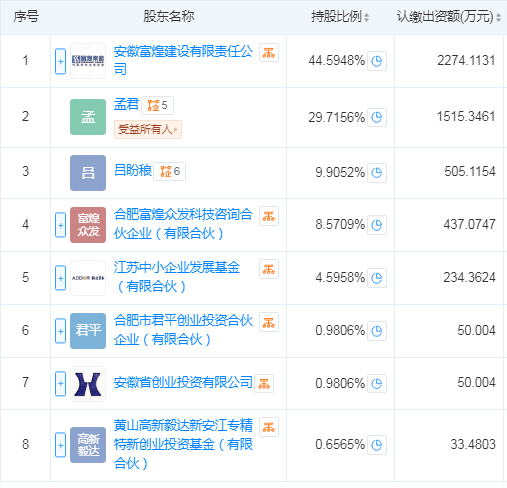Open 安徽富煌建设有限责任公司 link
This screenshot has width=507, height=488.
coord(183,60)
